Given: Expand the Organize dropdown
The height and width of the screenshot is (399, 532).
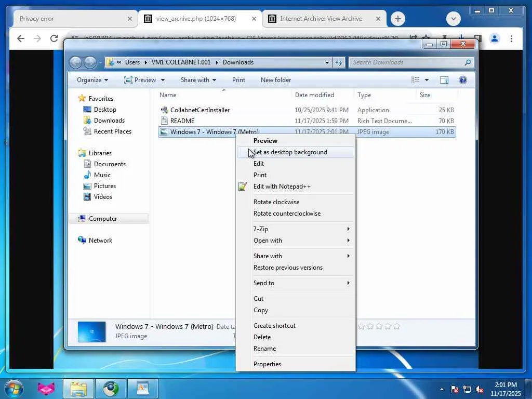Looking at the screenshot, I should 92,80.
